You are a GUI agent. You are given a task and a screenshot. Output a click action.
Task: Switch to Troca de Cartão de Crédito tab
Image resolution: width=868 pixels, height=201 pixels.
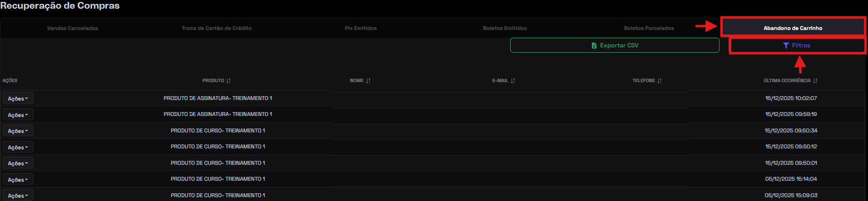coord(217,28)
